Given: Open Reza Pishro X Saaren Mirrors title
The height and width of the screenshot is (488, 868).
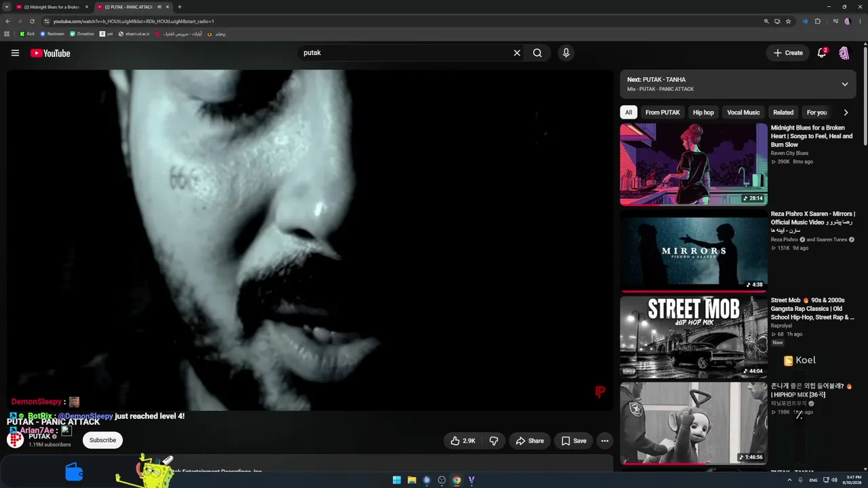Looking at the screenshot, I should [812, 222].
